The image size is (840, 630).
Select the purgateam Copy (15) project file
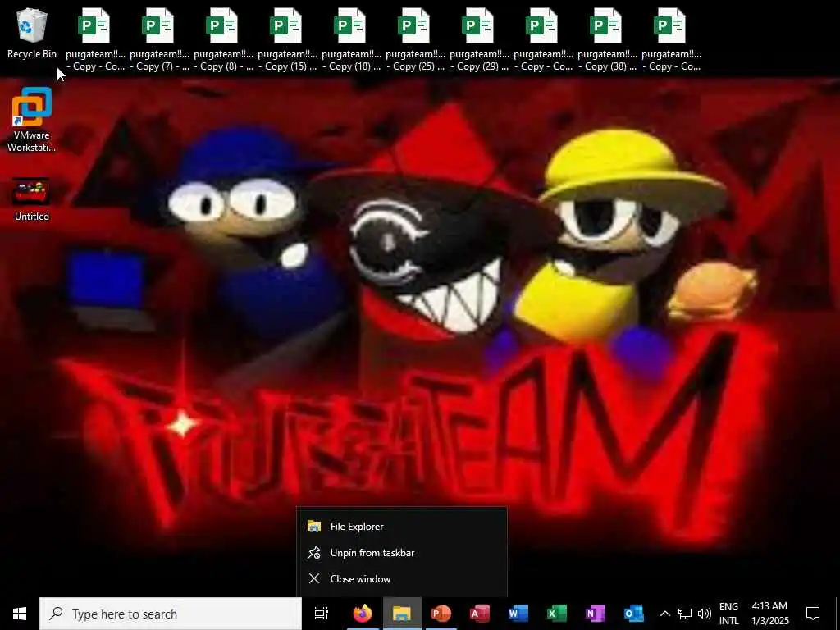pyautogui.click(x=287, y=39)
